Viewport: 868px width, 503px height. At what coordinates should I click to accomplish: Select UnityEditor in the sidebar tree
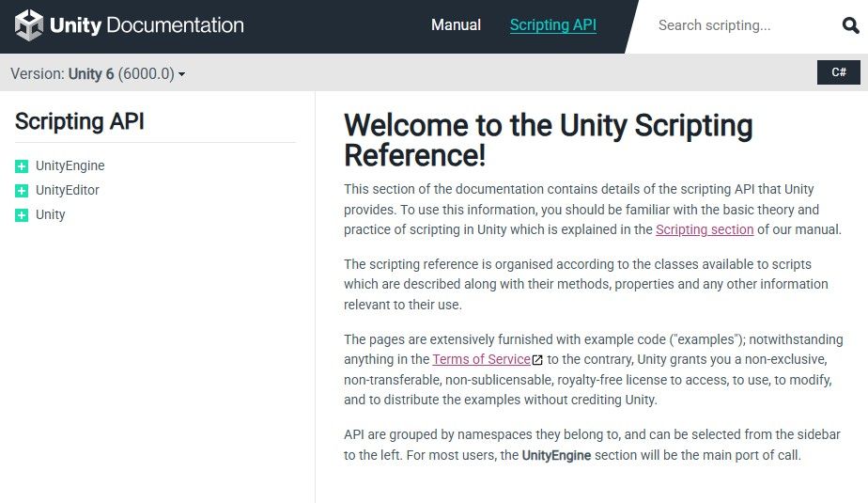click(x=68, y=190)
